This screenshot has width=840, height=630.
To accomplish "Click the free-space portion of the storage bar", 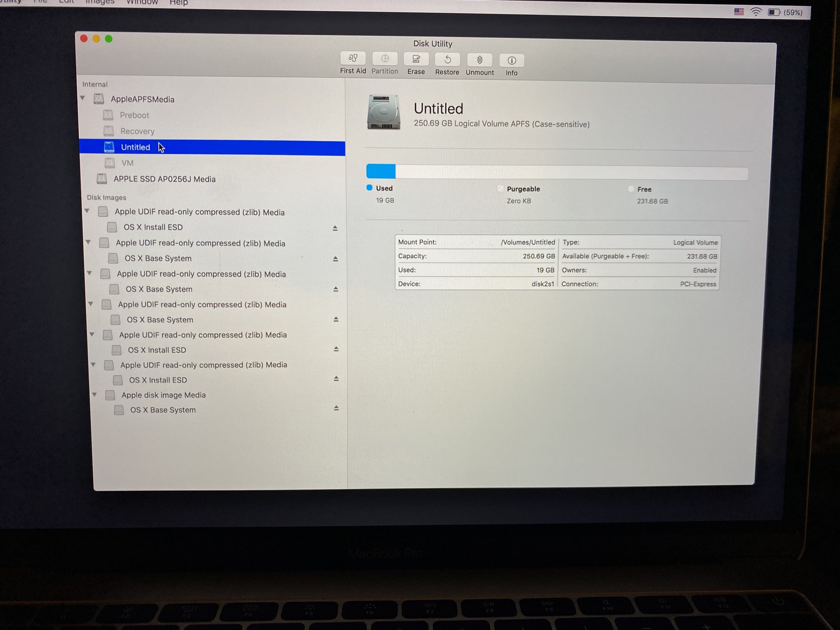I will click(x=572, y=173).
